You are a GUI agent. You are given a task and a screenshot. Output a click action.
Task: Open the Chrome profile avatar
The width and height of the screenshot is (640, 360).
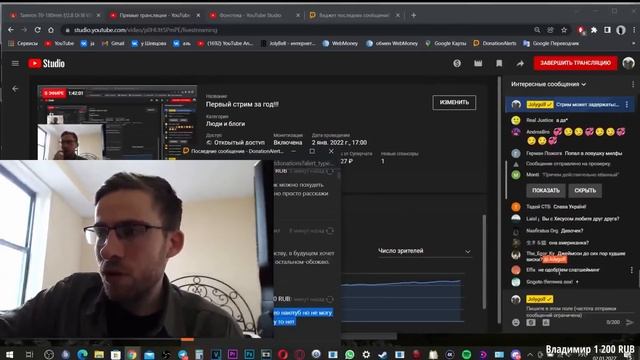(621, 30)
